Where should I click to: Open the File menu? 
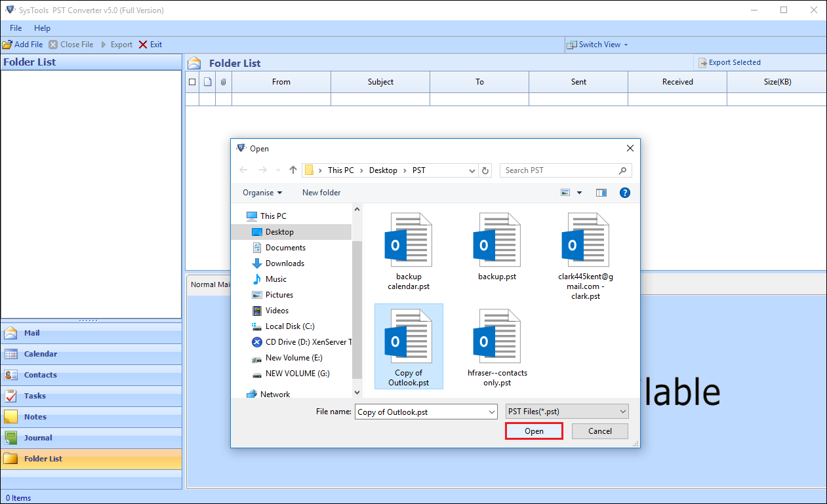16,28
